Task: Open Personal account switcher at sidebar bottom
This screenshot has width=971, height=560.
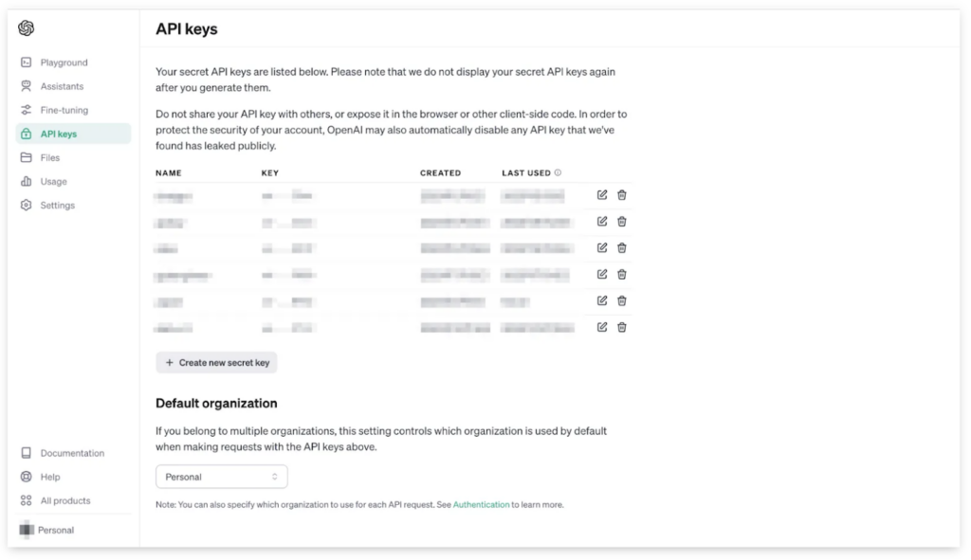Action: pyautogui.click(x=73, y=530)
